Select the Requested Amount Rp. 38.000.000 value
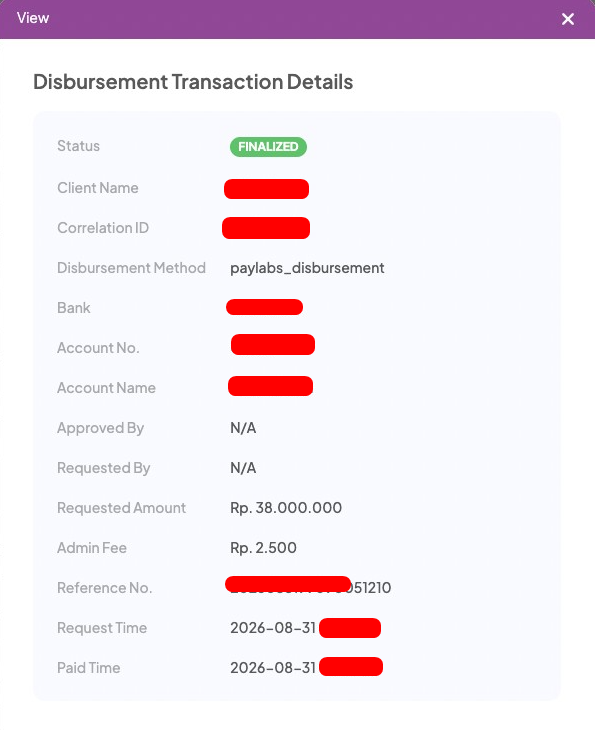The image size is (595, 730). [x=286, y=508]
